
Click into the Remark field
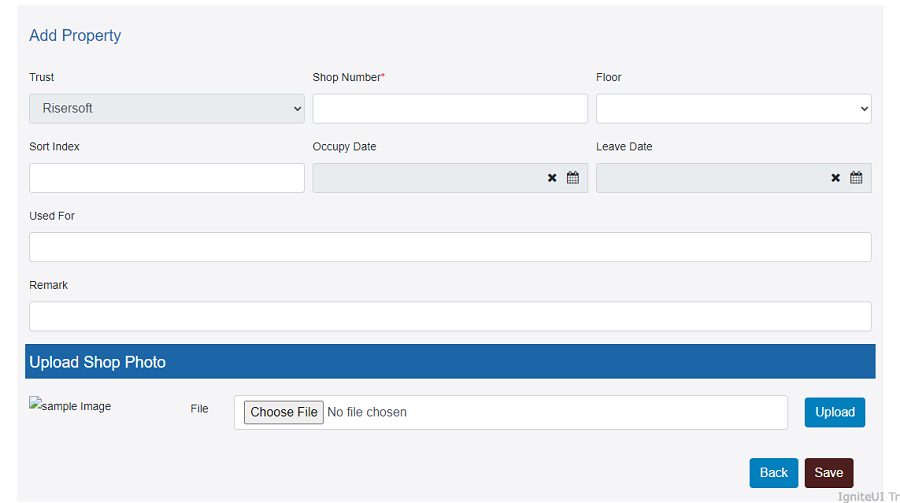[450, 316]
